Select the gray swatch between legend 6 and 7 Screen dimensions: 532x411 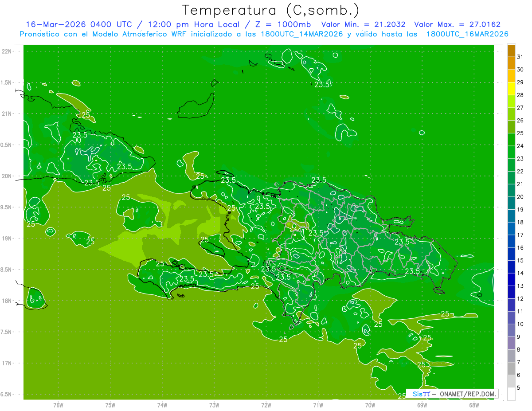coord(511,368)
